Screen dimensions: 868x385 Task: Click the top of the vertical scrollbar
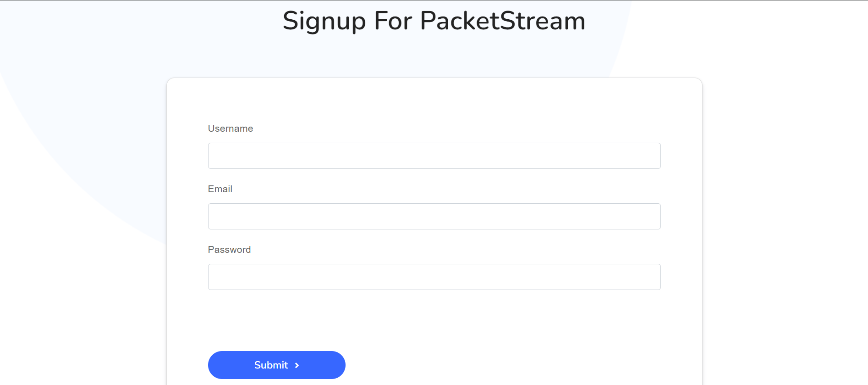click(x=864, y=14)
